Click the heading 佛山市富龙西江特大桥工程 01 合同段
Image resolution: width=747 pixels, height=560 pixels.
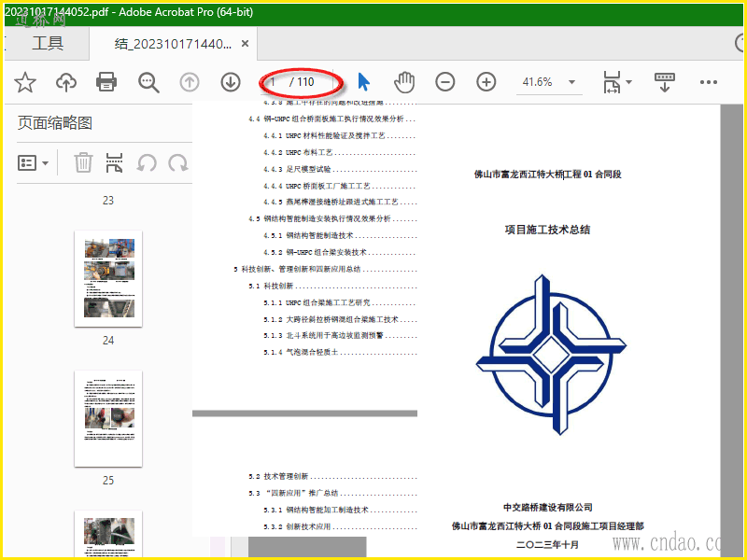[547, 175]
